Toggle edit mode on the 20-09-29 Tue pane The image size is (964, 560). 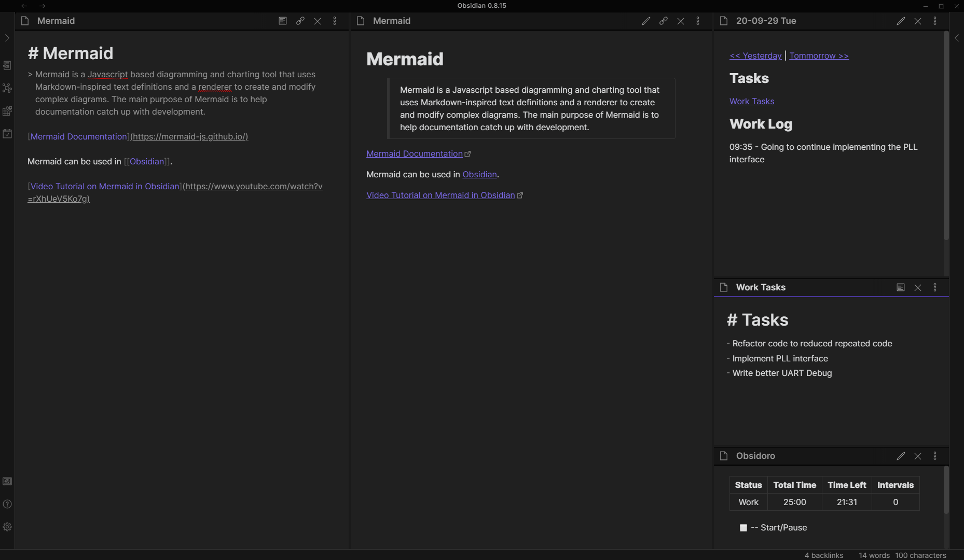point(900,21)
